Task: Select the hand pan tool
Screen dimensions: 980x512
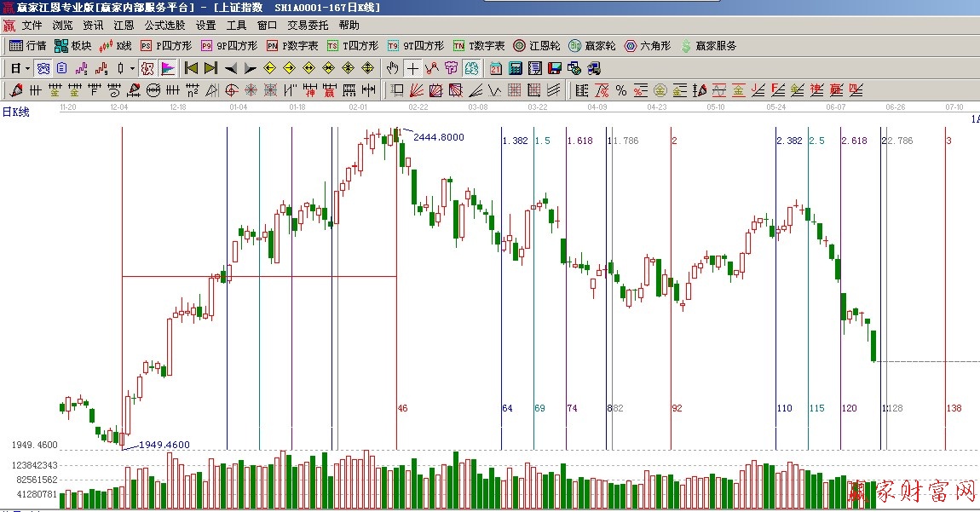Action: click(392, 68)
